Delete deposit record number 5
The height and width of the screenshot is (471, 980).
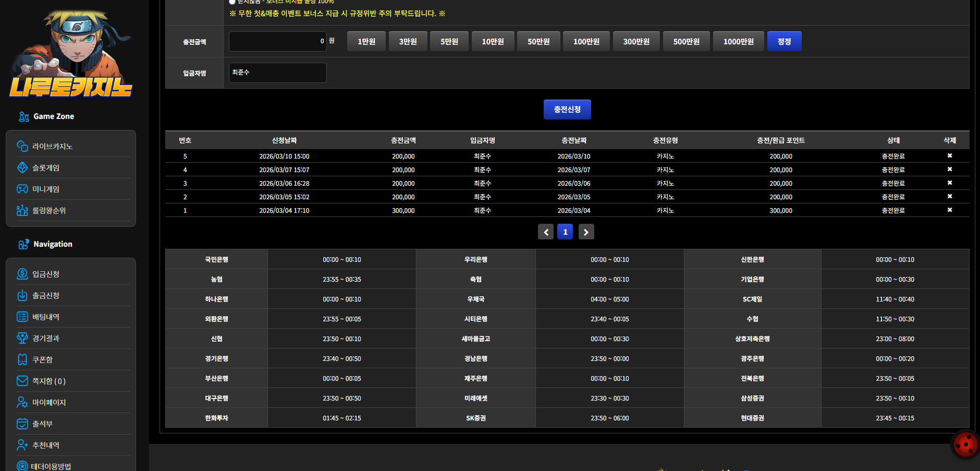tap(949, 156)
